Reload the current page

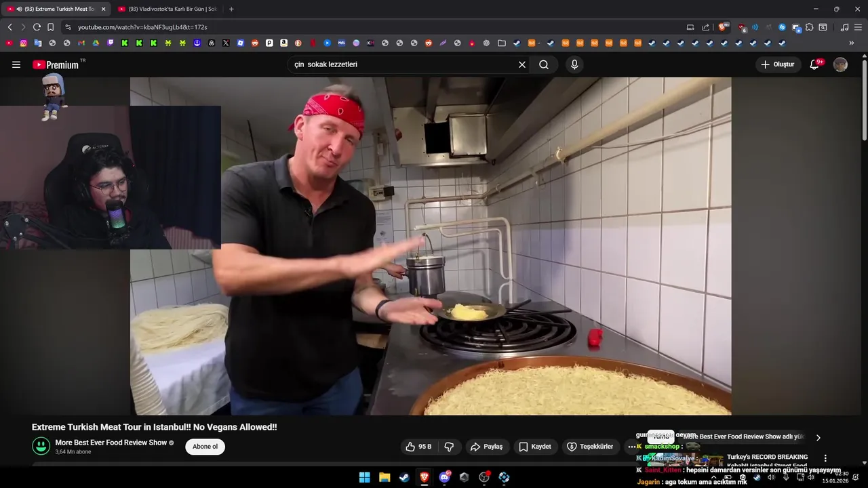coord(37,27)
